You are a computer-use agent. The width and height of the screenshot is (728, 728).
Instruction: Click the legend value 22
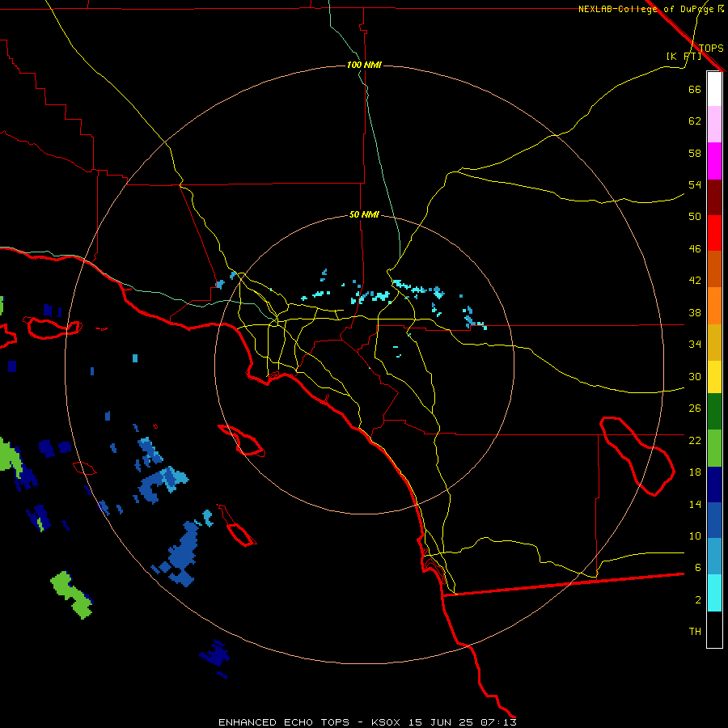[x=695, y=440]
